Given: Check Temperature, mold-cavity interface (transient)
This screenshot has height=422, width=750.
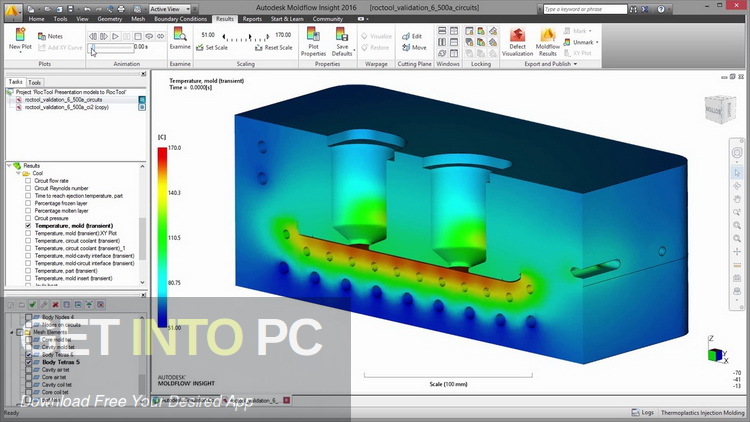Looking at the screenshot, I should click(28, 255).
